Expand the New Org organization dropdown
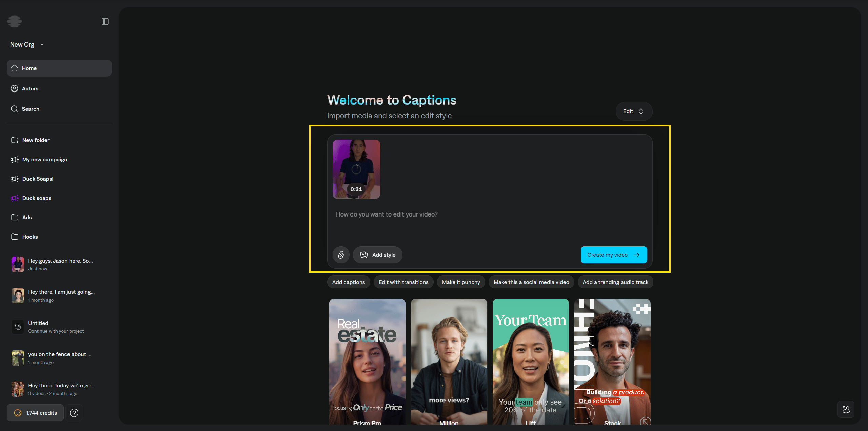Screen dimensions: 868x431 click(x=27, y=44)
